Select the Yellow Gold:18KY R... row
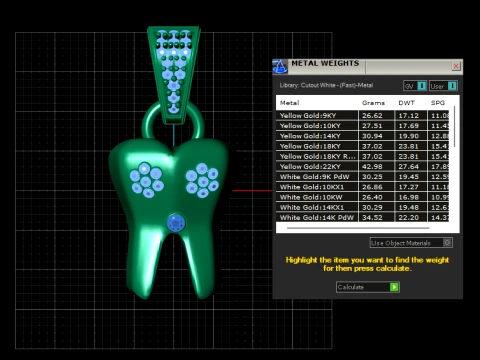The width and height of the screenshot is (480, 360). click(x=362, y=156)
